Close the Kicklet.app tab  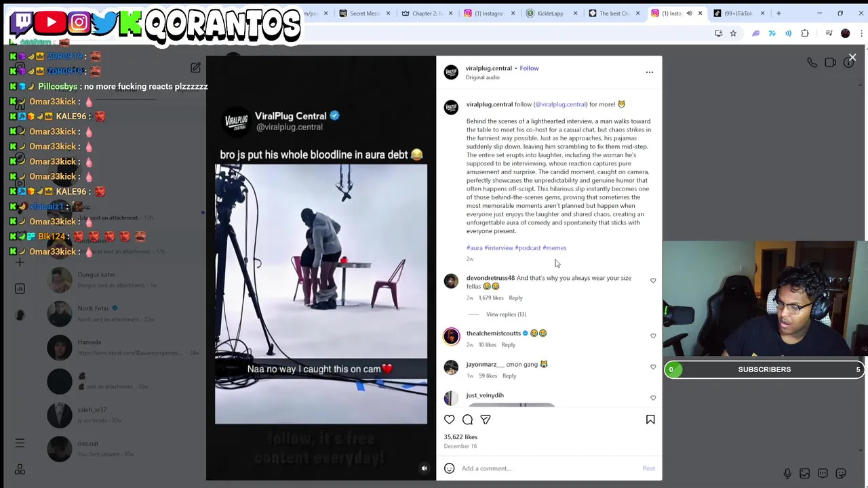[575, 13]
